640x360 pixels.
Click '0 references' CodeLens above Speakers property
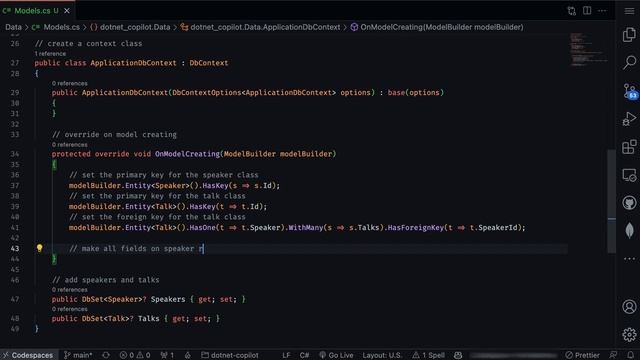(x=69, y=289)
